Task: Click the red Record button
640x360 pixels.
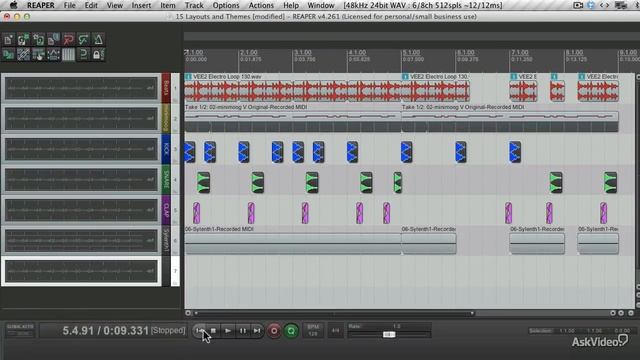Action: point(274,331)
